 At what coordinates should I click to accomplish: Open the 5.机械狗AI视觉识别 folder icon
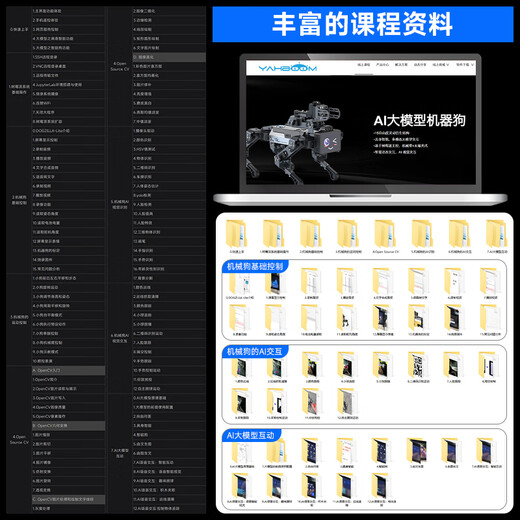(x=423, y=233)
